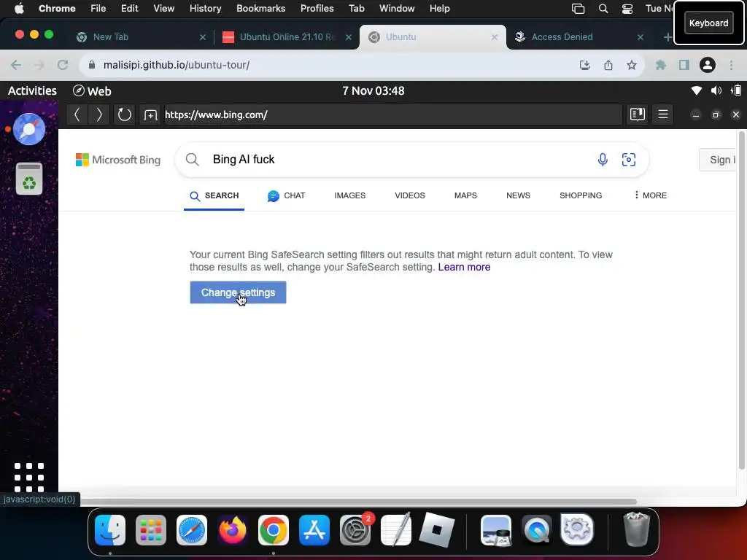Toggle Chrome side panel icon
The height and width of the screenshot is (560, 747).
684,65
